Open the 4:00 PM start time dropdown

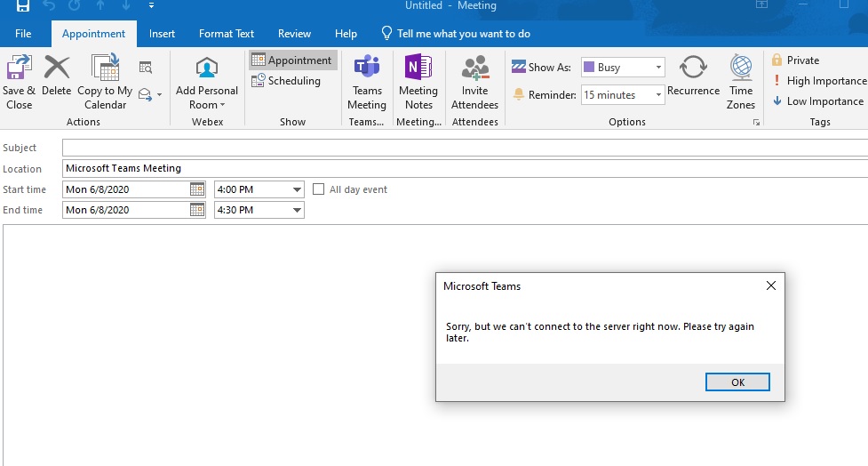pyautogui.click(x=298, y=189)
